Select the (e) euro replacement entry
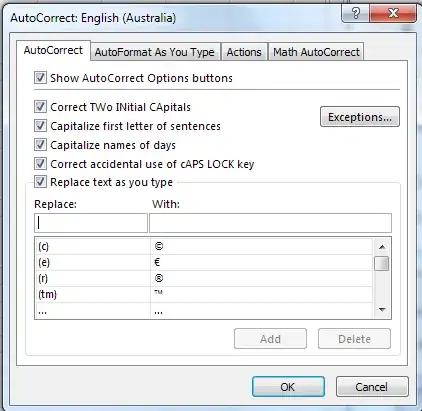 (204, 263)
